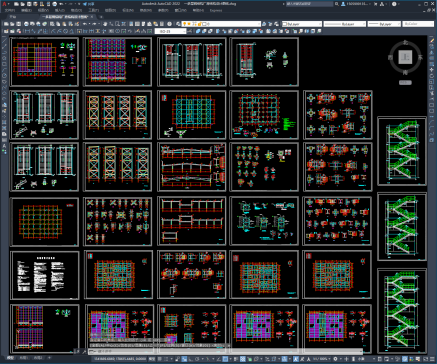The height and width of the screenshot is (364, 437).
Task: Open the third menu, View (V)
Action: tap(43, 10)
